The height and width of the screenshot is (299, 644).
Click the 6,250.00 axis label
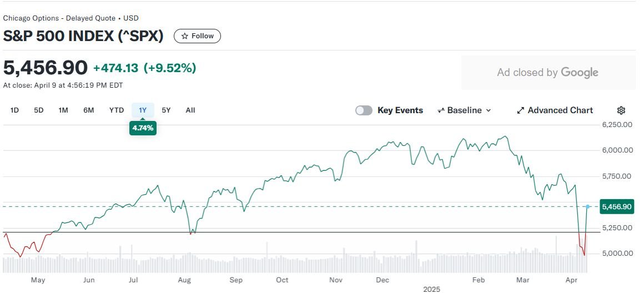pyautogui.click(x=617, y=125)
